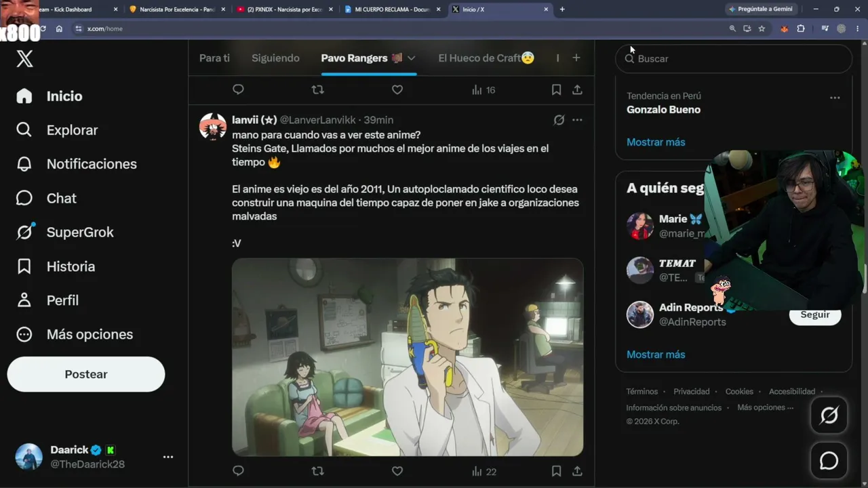
Task: Switch to the PXNDX YouTube browser tab
Action: point(285,9)
